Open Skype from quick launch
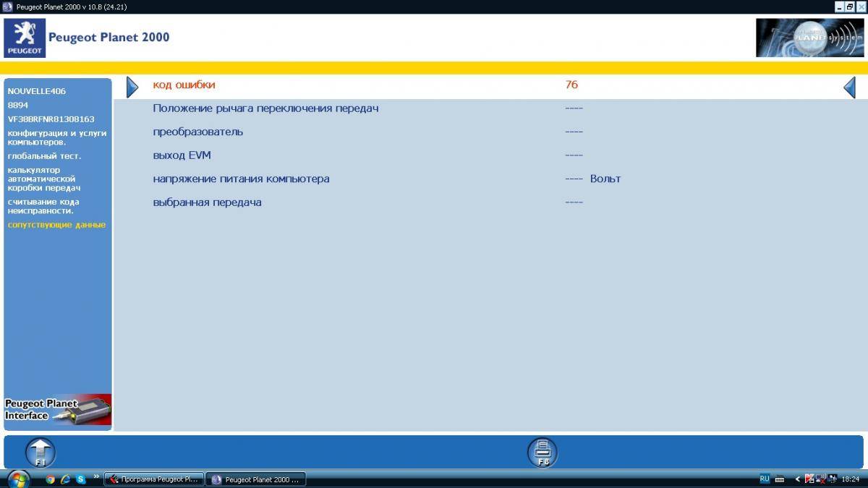This screenshot has height=488, width=868. [x=81, y=479]
